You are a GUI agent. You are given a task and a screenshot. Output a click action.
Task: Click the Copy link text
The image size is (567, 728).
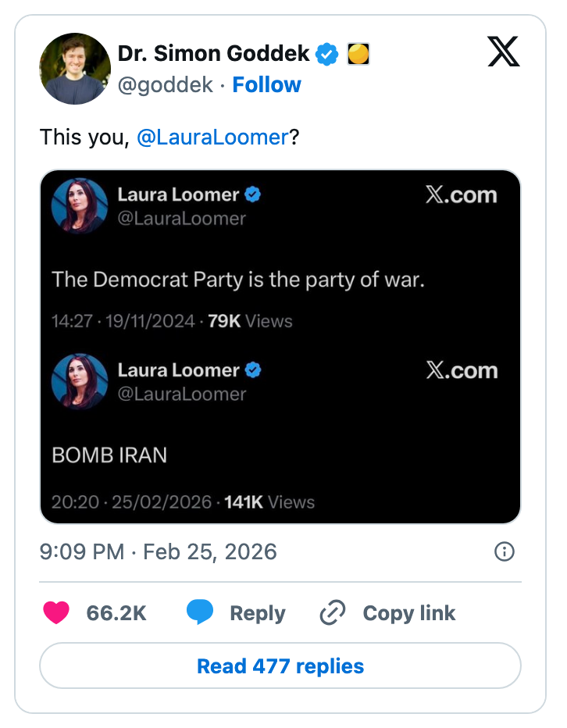point(408,613)
